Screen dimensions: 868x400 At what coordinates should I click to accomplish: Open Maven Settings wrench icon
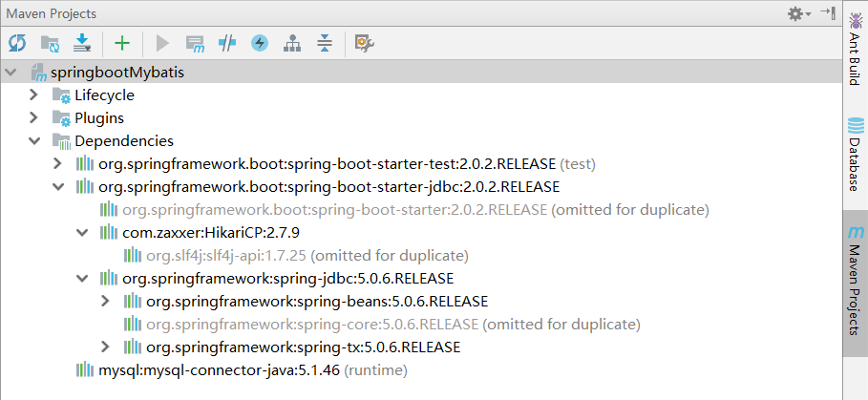[365, 43]
